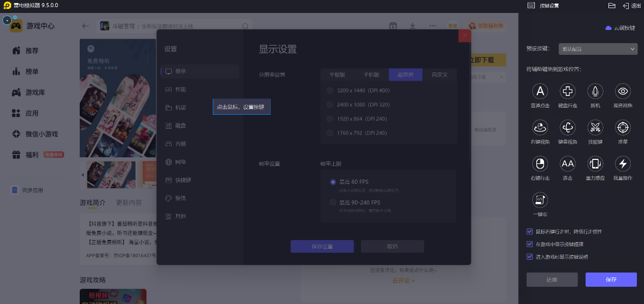This screenshot has width=644, height=304.
Task: Switch to the 手机版 resolution tab
Action: point(371,75)
